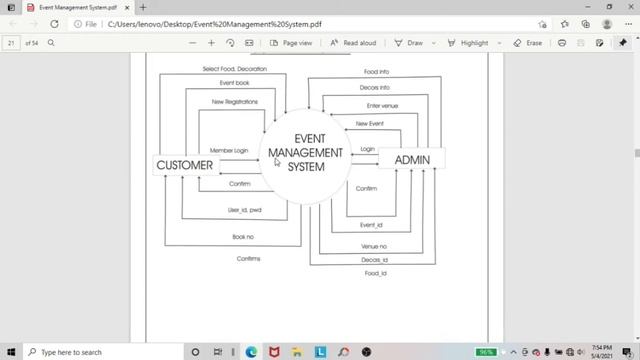
Task: Add this page to favorites star
Action: [542, 24]
